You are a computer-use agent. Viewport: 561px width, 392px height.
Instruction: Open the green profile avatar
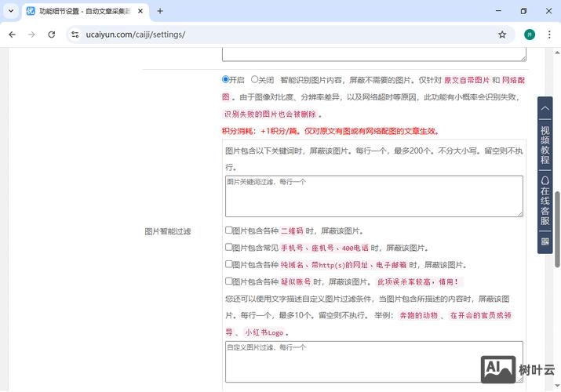coord(530,34)
